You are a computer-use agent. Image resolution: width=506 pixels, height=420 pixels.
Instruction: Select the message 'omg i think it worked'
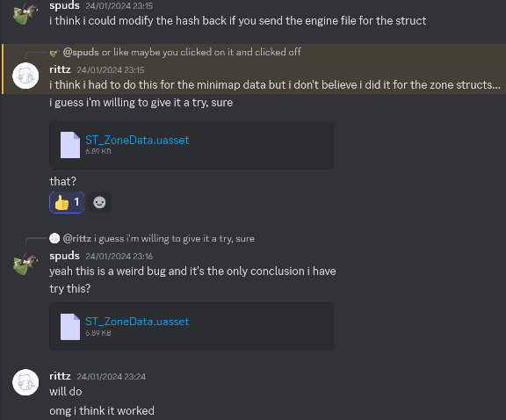(x=102, y=411)
